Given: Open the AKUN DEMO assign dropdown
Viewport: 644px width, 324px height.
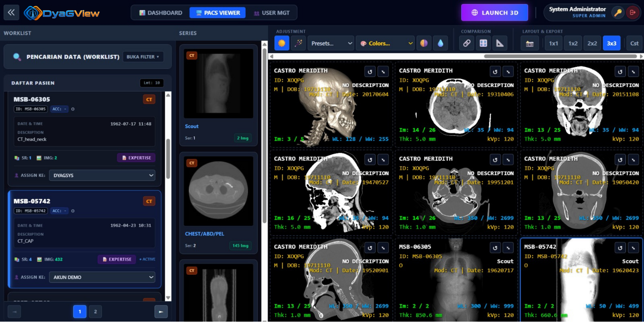Looking at the screenshot, I should [x=102, y=277].
